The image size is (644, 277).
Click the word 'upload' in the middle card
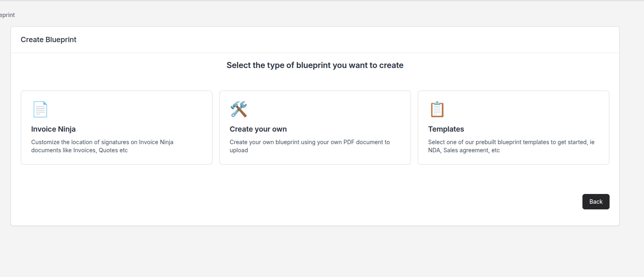point(239,150)
